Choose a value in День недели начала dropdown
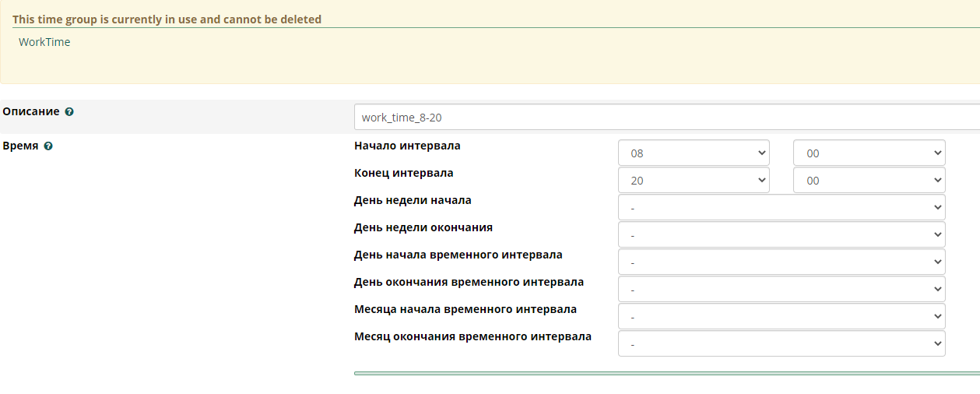The image size is (980, 394). [781, 208]
